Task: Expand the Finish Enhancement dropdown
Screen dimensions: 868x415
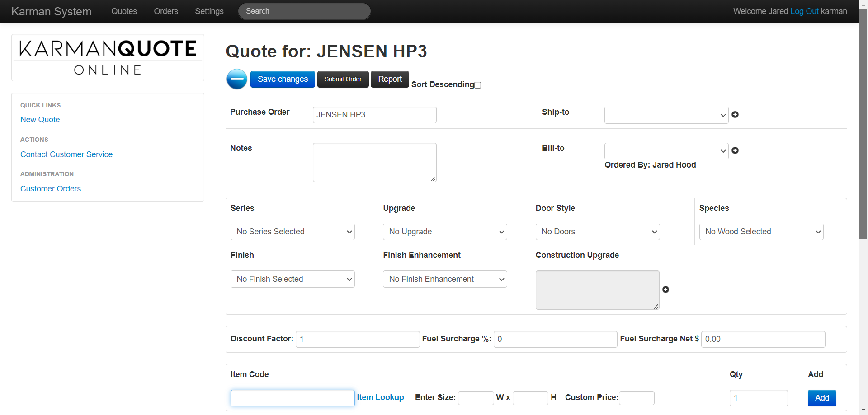Action: point(445,279)
